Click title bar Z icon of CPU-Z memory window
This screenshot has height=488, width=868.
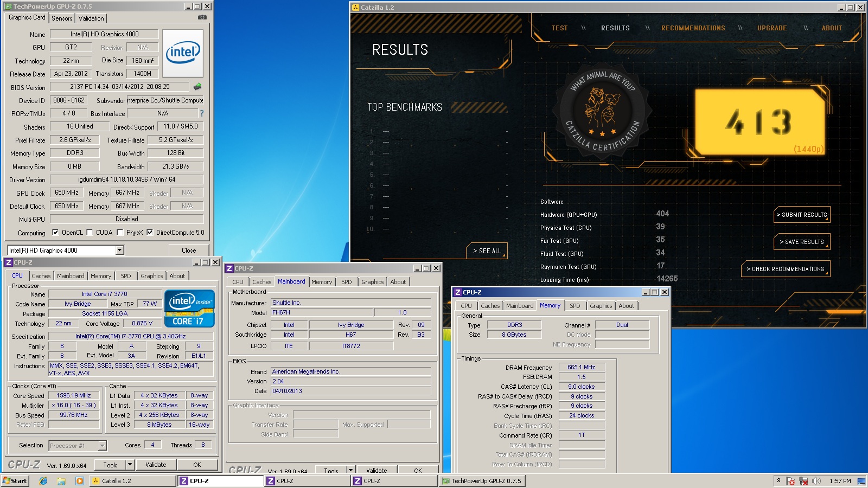pos(458,292)
